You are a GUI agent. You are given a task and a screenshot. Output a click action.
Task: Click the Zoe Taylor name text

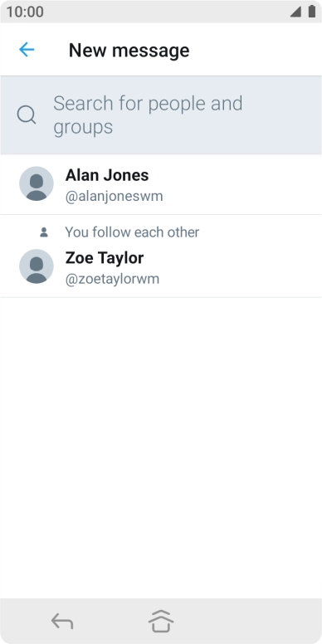coord(105,258)
